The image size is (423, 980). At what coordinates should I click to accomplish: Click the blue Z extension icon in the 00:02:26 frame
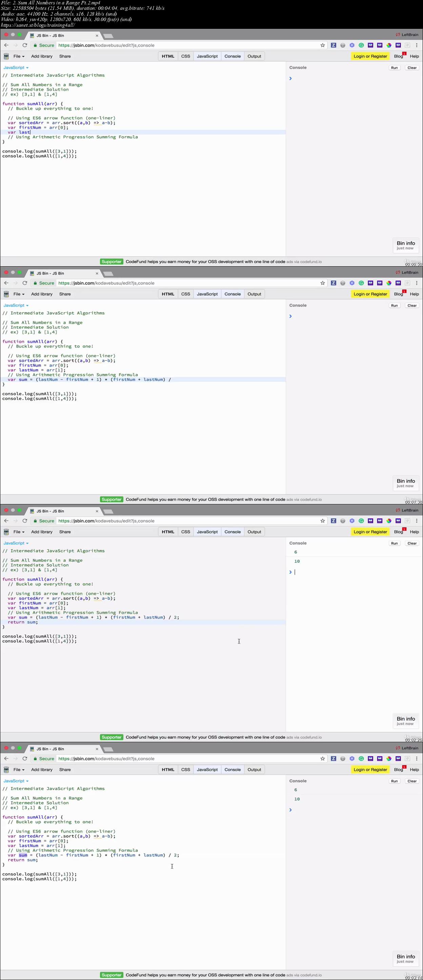pyautogui.click(x=333, y=521)
